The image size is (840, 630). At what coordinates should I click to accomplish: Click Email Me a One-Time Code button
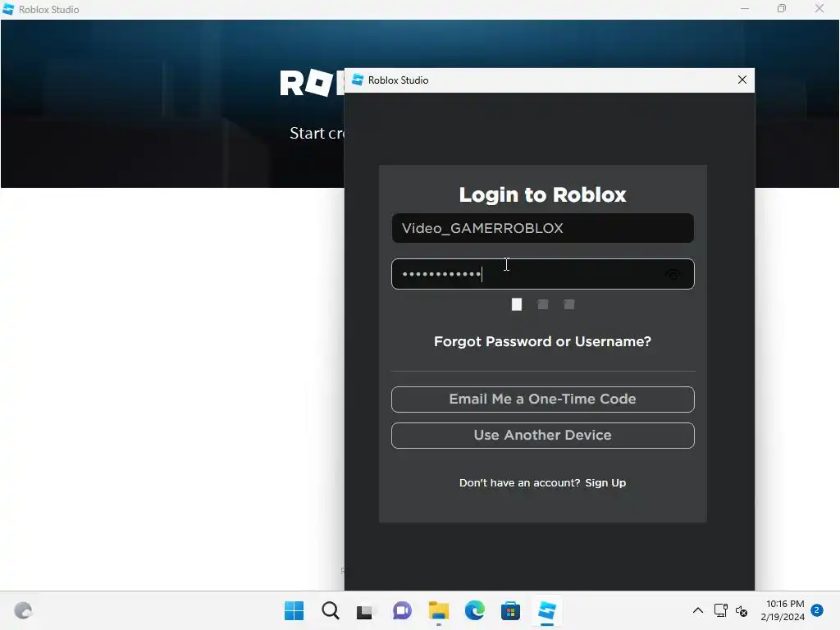click(x=543, y=399)
